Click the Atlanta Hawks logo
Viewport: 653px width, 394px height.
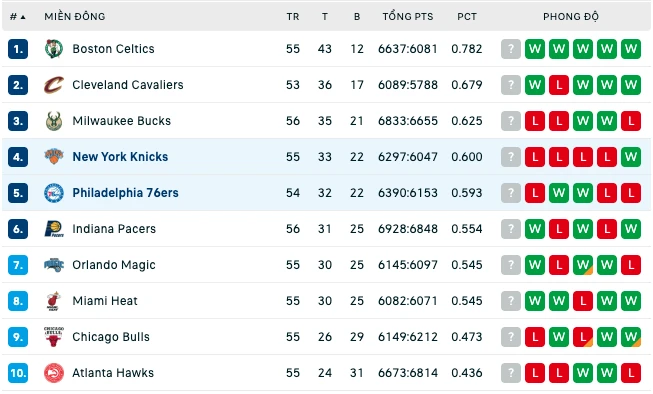[x=54, y=373]
